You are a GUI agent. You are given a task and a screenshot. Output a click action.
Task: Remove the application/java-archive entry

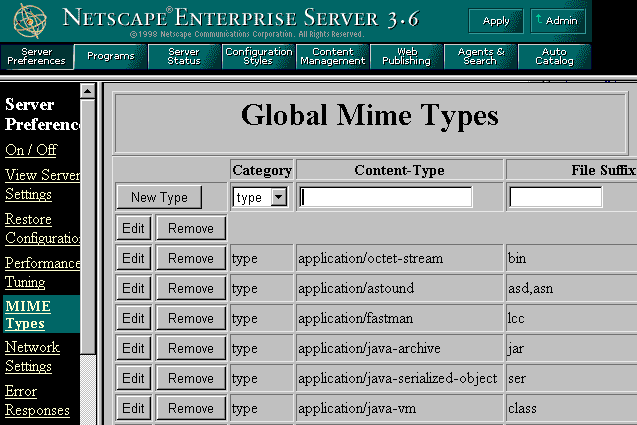(191, 349)
